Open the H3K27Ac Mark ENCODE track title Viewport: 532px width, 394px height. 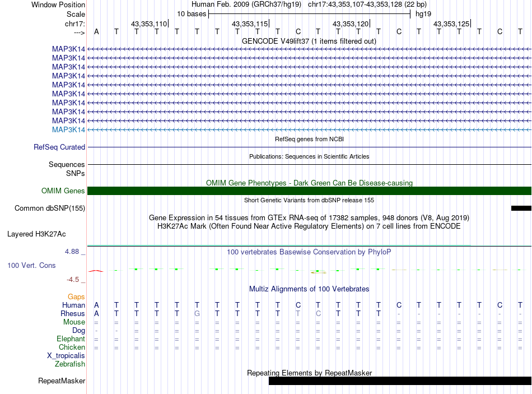[309, 226]
